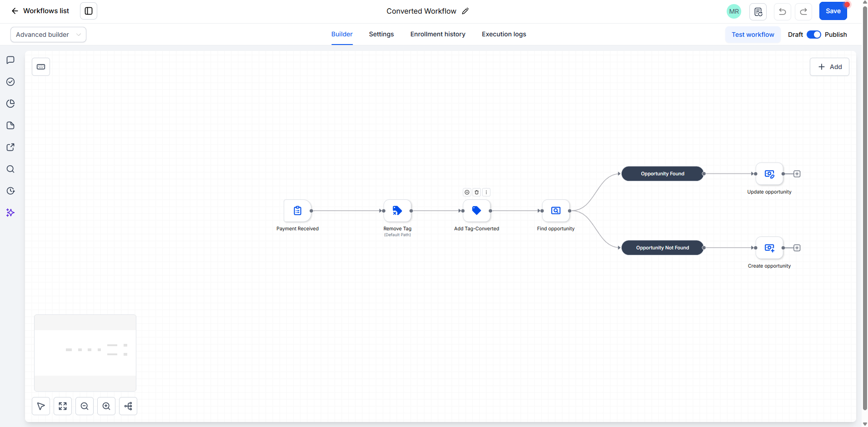Click the checkmark circle sidebar icon
Image resolution: width=868 pixels, height=427 pixels.
click(10, 82)
